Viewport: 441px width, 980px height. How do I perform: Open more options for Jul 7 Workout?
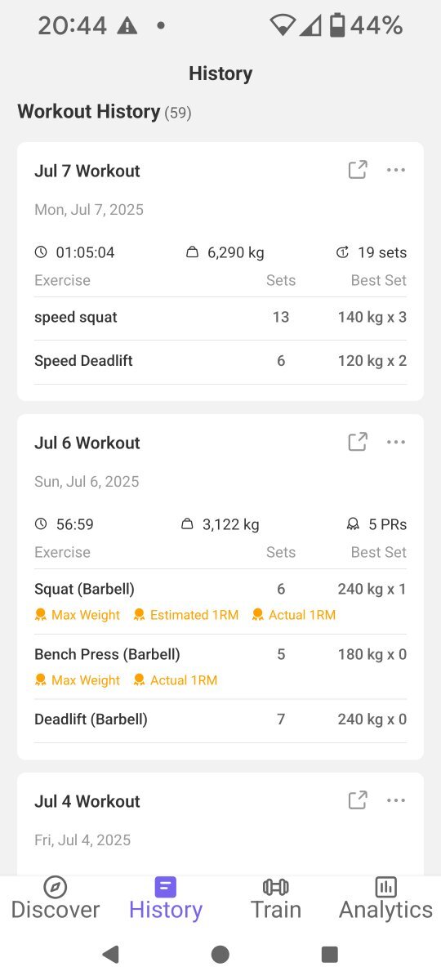click(x=396, y=170)
